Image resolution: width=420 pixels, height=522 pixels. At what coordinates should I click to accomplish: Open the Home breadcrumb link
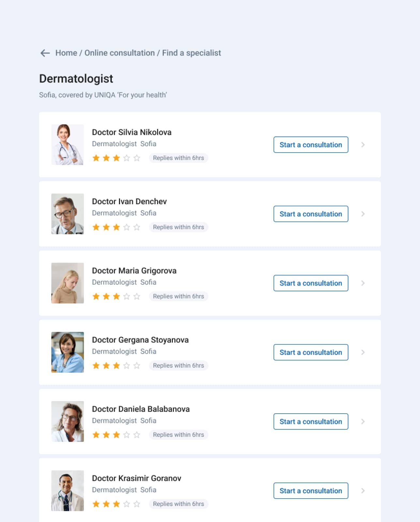pyautogui.click(x=66, y=53)
